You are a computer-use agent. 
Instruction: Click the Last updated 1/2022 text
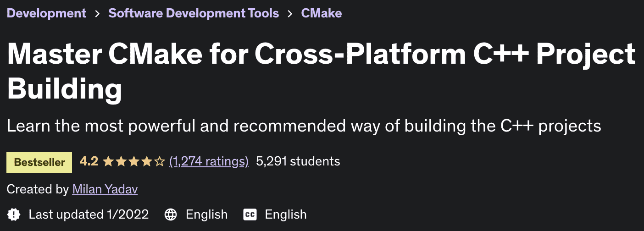(x=89, y=214)
